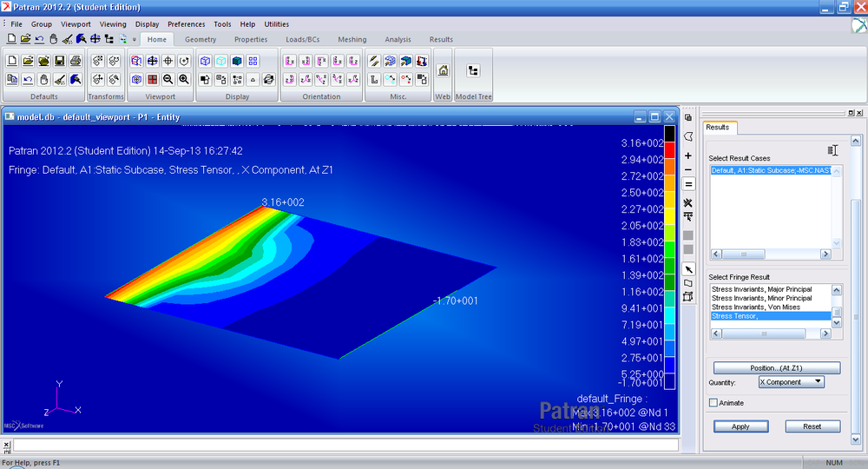Click the Open database folder icon
868x469 pixels.
pos(28,61)
